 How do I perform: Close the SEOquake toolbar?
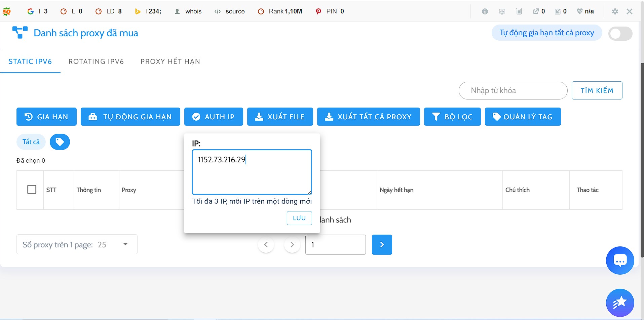click(x=630, y=11)
